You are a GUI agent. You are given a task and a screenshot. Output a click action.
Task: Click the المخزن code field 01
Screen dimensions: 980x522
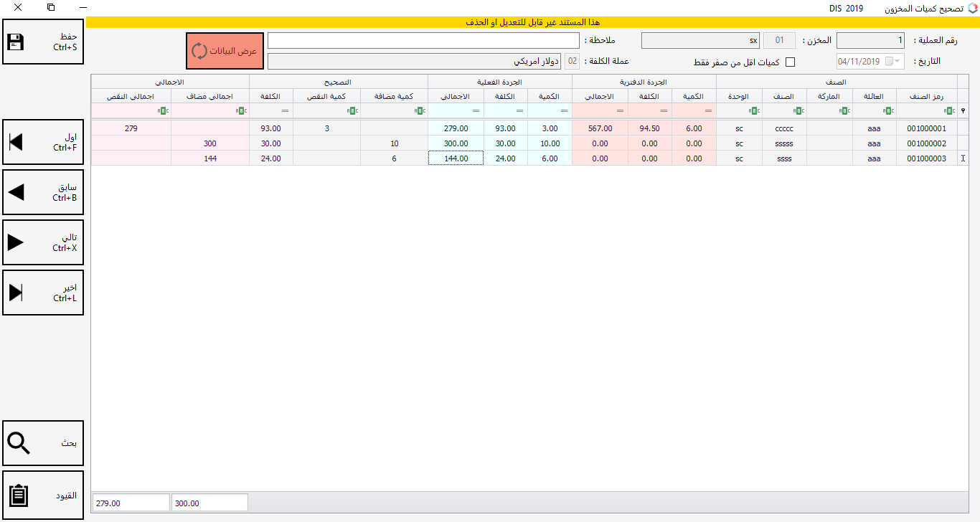(x=779, y=40)
